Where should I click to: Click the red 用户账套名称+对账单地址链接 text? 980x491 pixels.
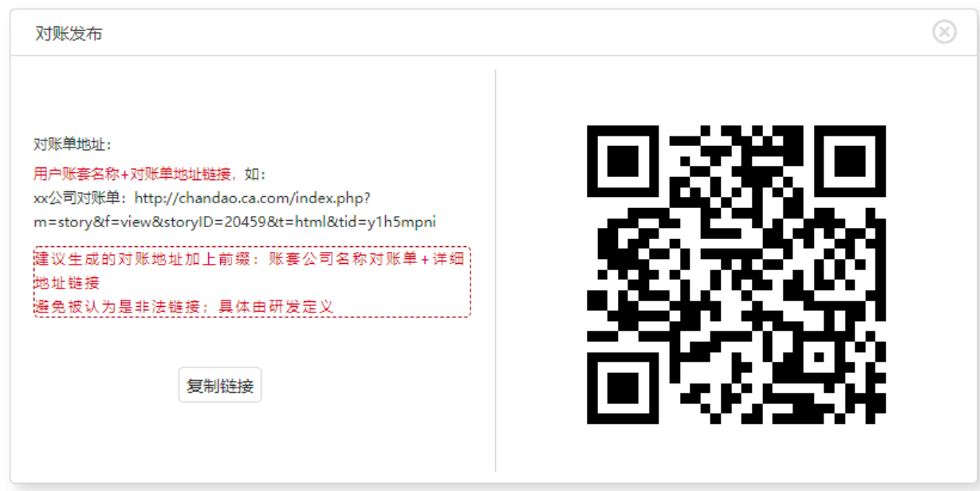(x=132, y=173)
